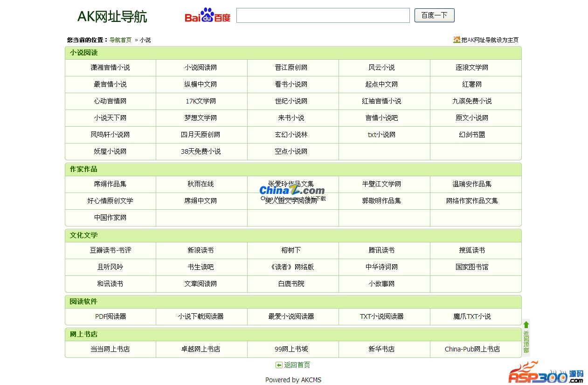Open the 豆瓣读书-书评 link
Screen dimensions: 588x385
[x=111, y=250]
